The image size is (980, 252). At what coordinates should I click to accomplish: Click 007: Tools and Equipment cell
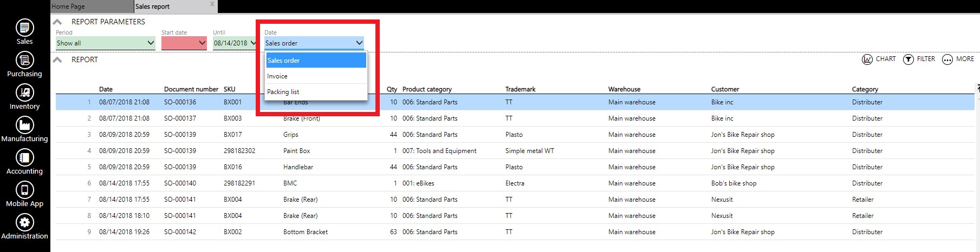pos(439,151)
